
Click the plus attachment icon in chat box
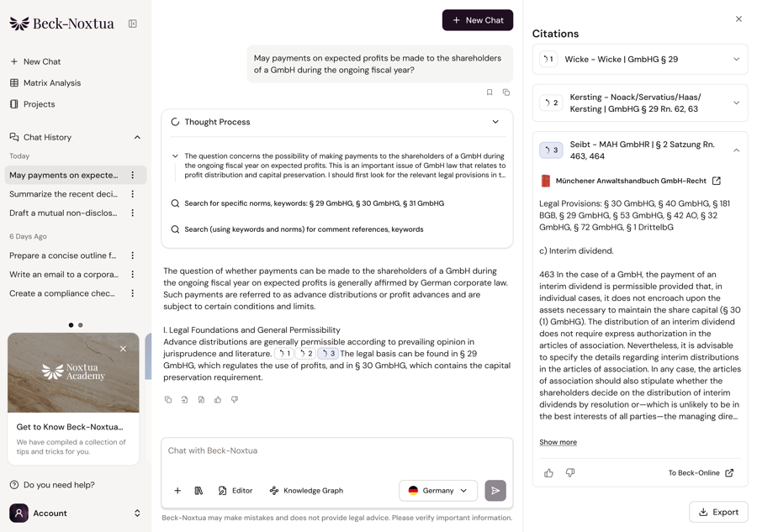pos(177,491)
